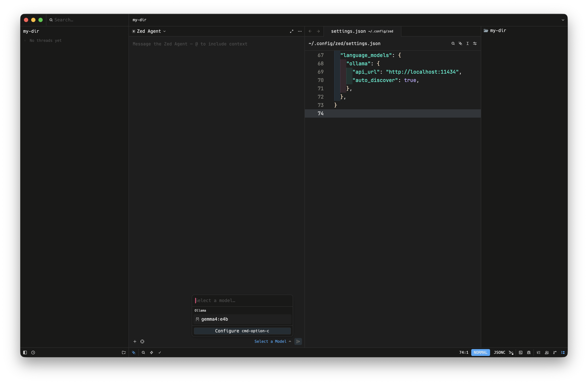
Task: Click the Ollama provider heading in model picker
Action: coord(200,311)
